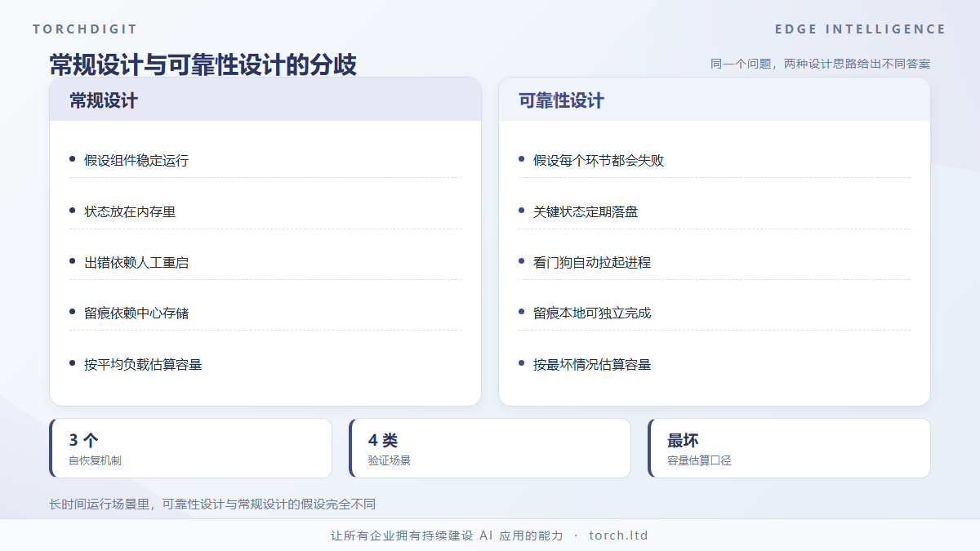980x551 pixels.
Task: Click the 3 个 statistic value
Action: [x=84, y=441]
